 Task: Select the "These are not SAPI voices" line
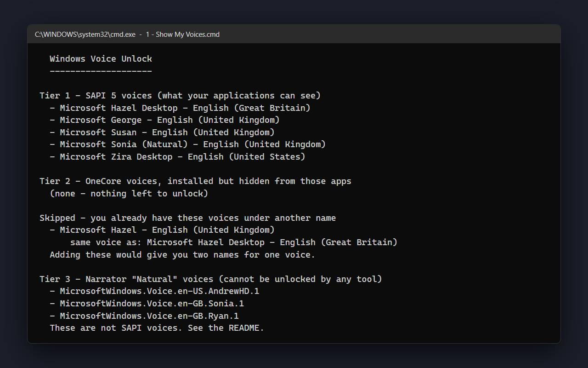(157, 328)
